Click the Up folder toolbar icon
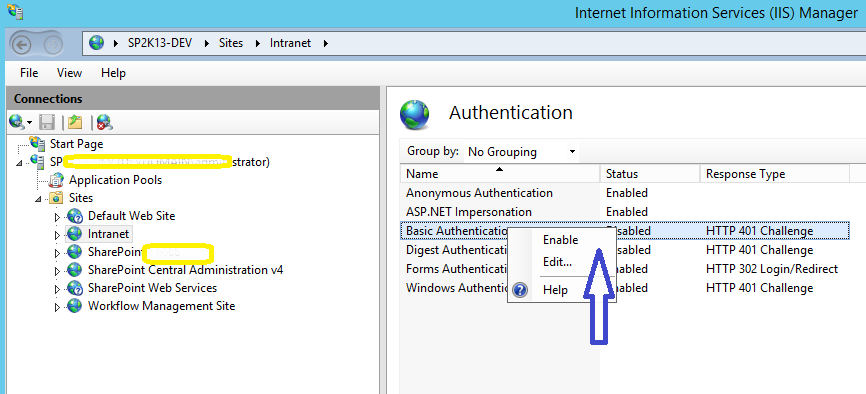 [75, 122]
